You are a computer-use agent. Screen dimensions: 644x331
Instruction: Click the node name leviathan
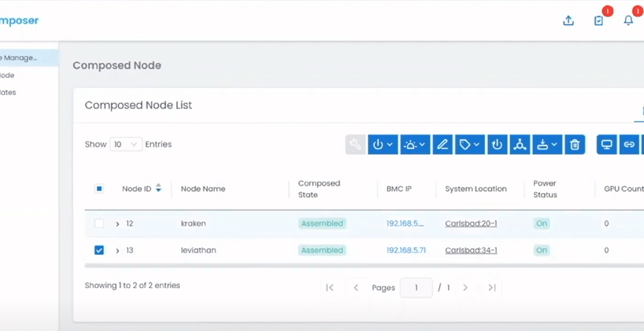tap(198, 250)
